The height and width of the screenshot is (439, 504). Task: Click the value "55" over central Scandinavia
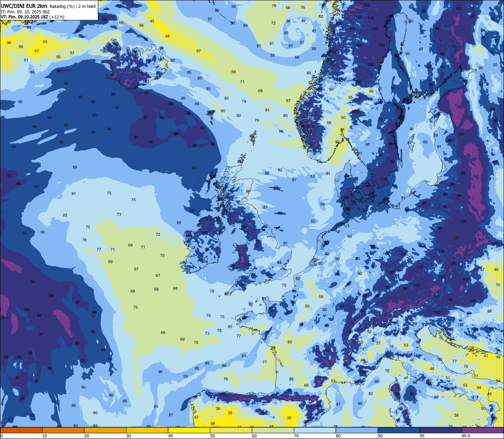pyautogui.click(x=350, y=97)
